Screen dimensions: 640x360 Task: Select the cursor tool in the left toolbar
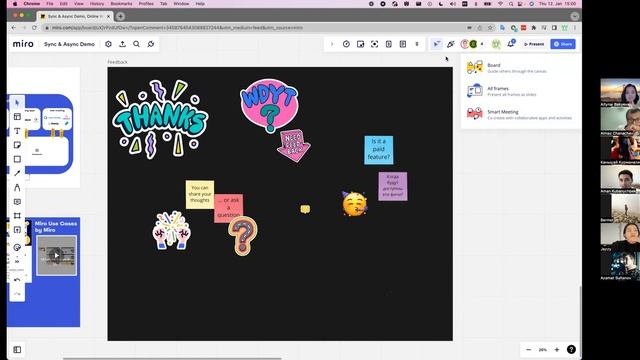[17, 102]
